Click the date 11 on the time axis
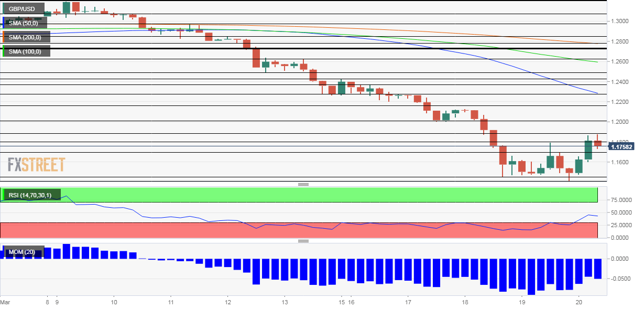 click(170, 303)
